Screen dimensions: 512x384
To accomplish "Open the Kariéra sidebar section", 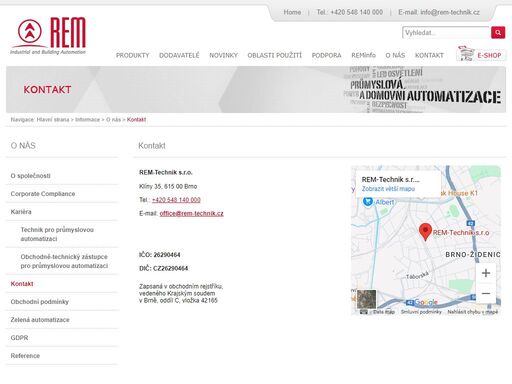I will click(21, 212).
